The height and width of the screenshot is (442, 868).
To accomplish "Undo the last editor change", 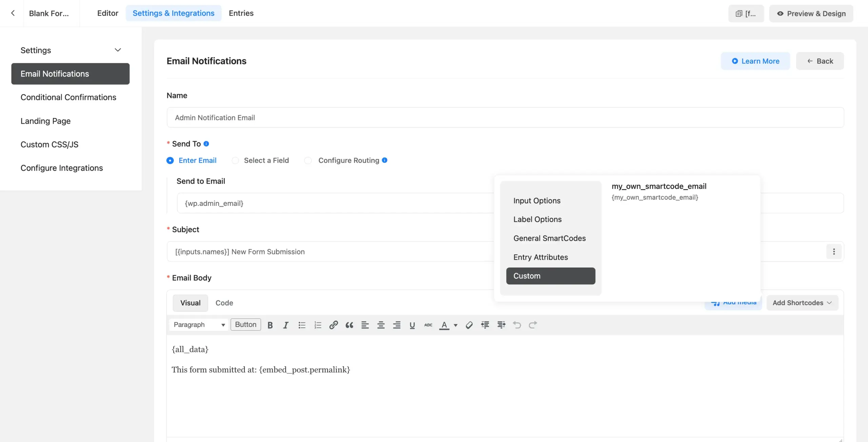I will tap(517, 325).
